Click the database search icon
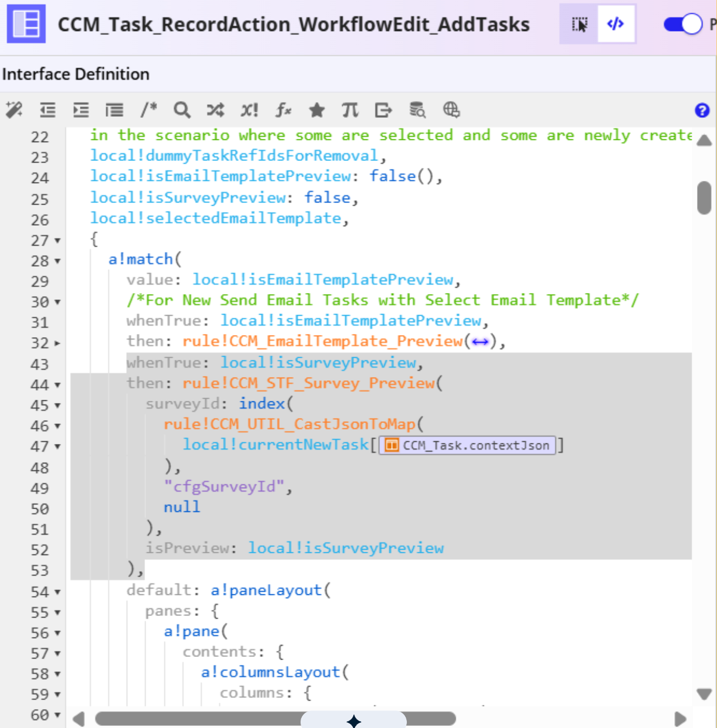The image size is (717, 728). tap(417, 110)
